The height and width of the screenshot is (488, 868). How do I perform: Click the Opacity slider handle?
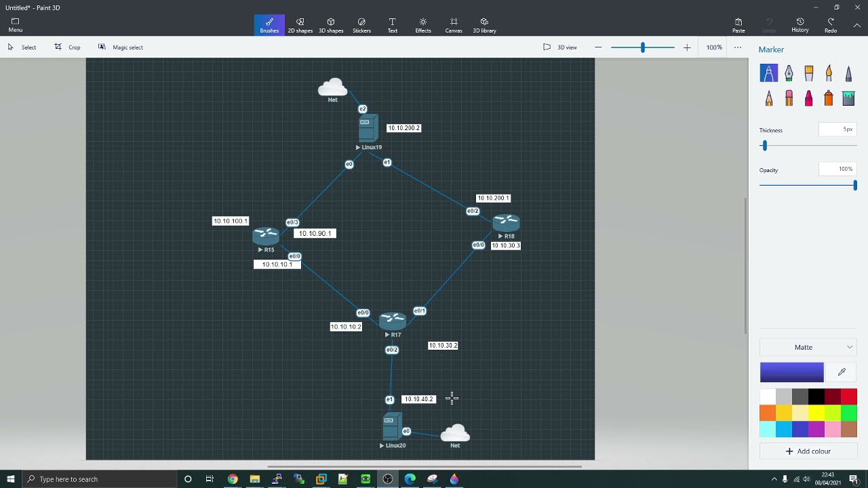tap(855, 186)
